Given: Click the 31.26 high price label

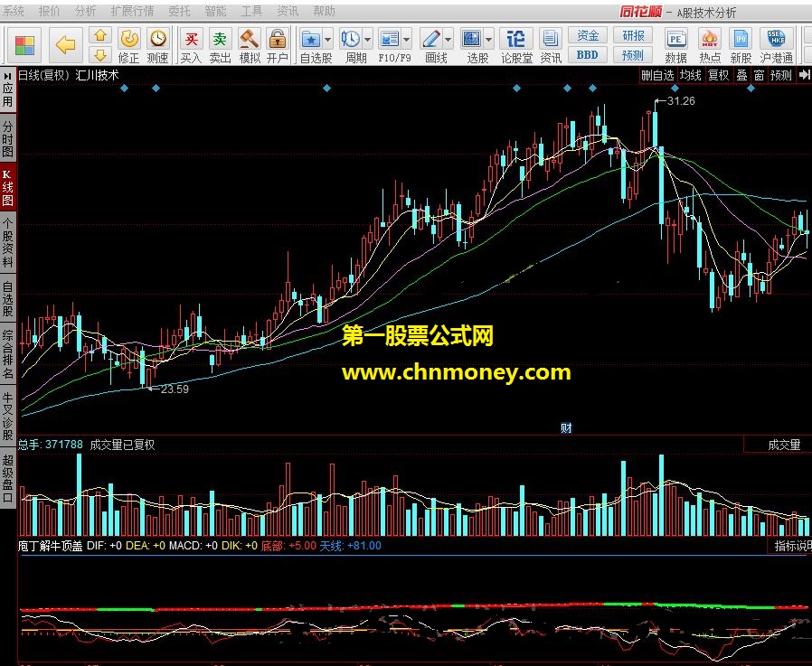Looking at the screenshot, I should point(681,101).
